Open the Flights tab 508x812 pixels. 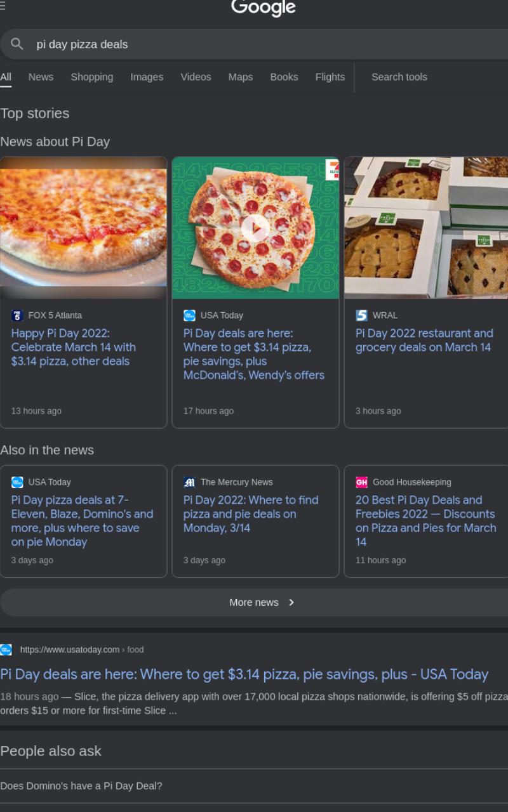tap(330, 77)
